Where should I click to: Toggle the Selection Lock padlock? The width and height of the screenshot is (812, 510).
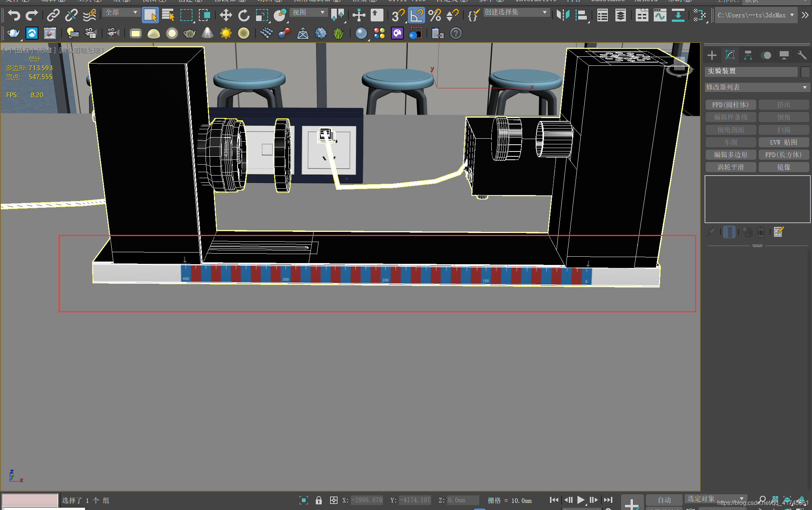point(319,500)
